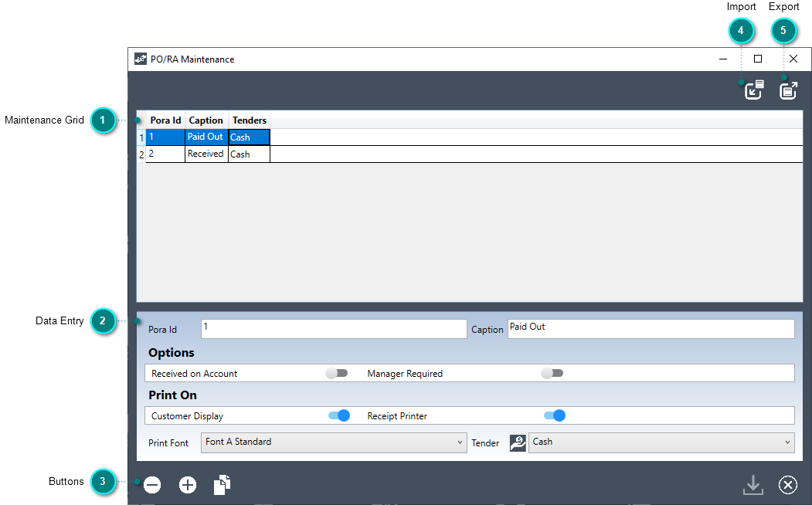The width and height of the screenshot is (812, 505).
Task: Click the PO/RA Maintenance title bar app icon
Action: (x=141, y=59)
